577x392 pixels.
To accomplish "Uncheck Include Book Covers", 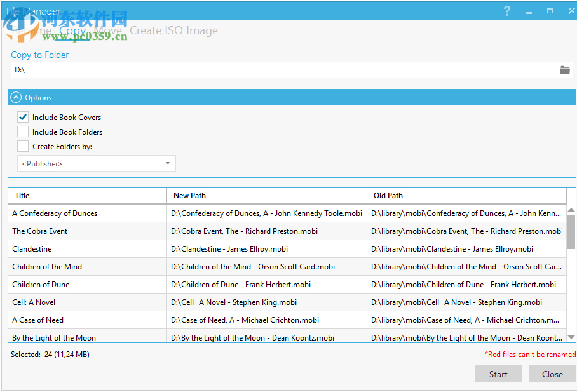I will [22, 118].
